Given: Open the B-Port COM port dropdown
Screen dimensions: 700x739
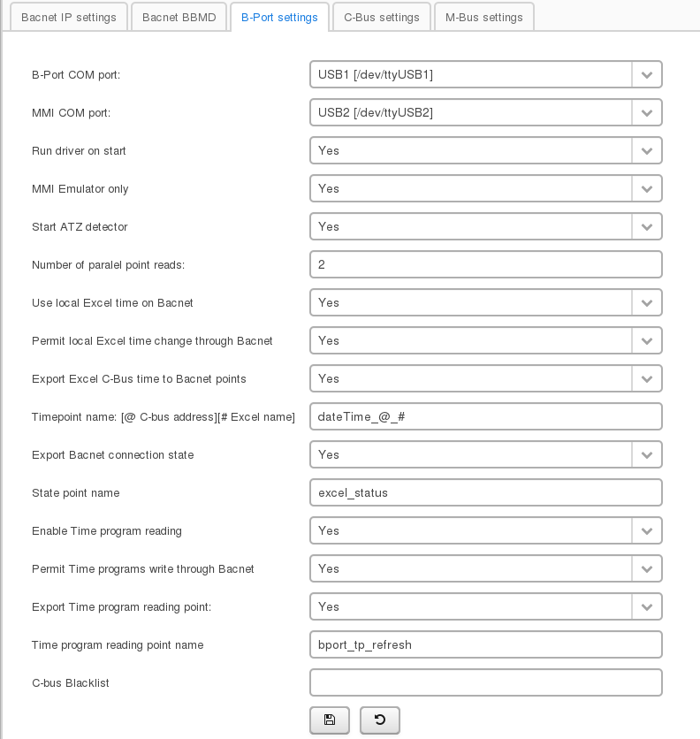Looking at the screenshot, I should [x=647, y=75].
